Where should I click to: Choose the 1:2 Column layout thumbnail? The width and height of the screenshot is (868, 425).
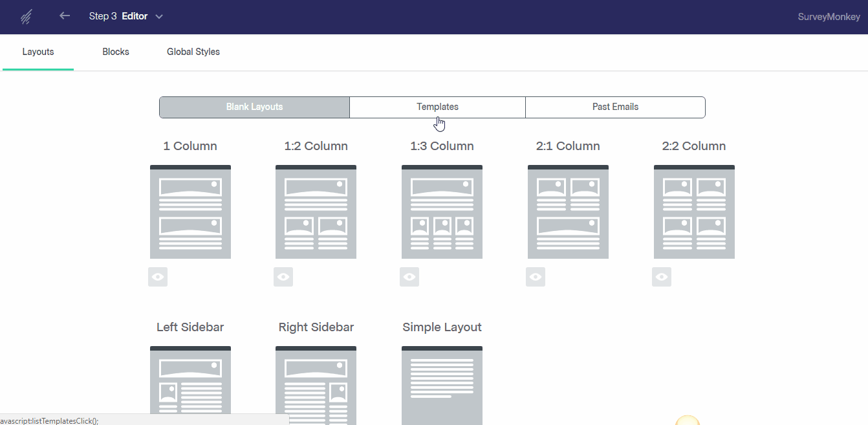tap(316, 212)
